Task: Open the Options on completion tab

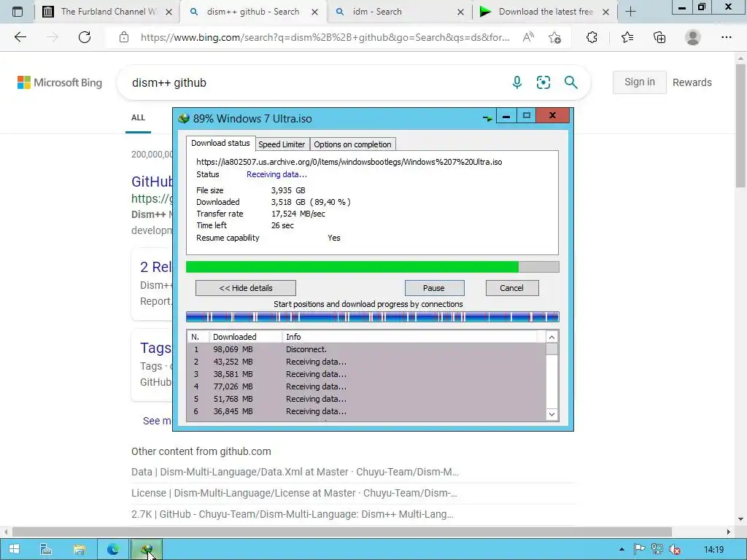Action: click(x=352, y=144)
